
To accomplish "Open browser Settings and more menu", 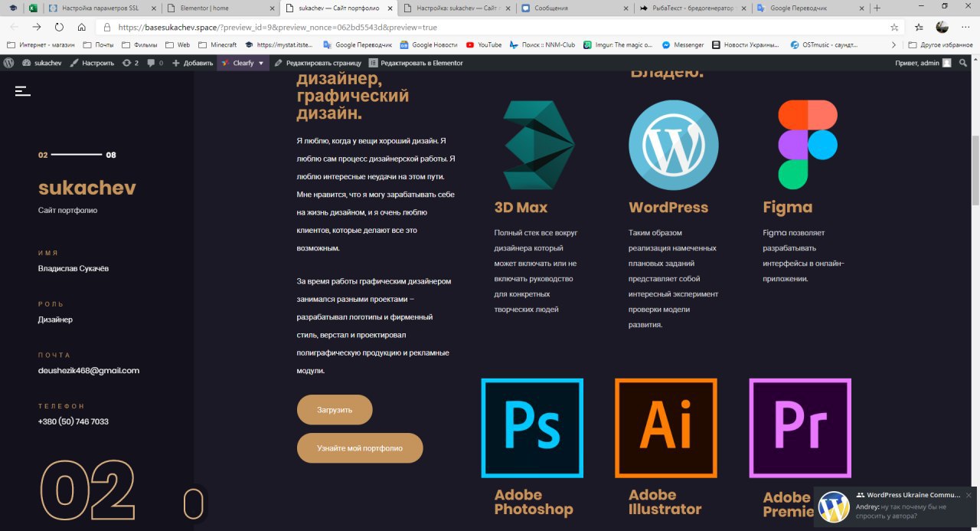I will pyautogui.click(x=965, y=27).
